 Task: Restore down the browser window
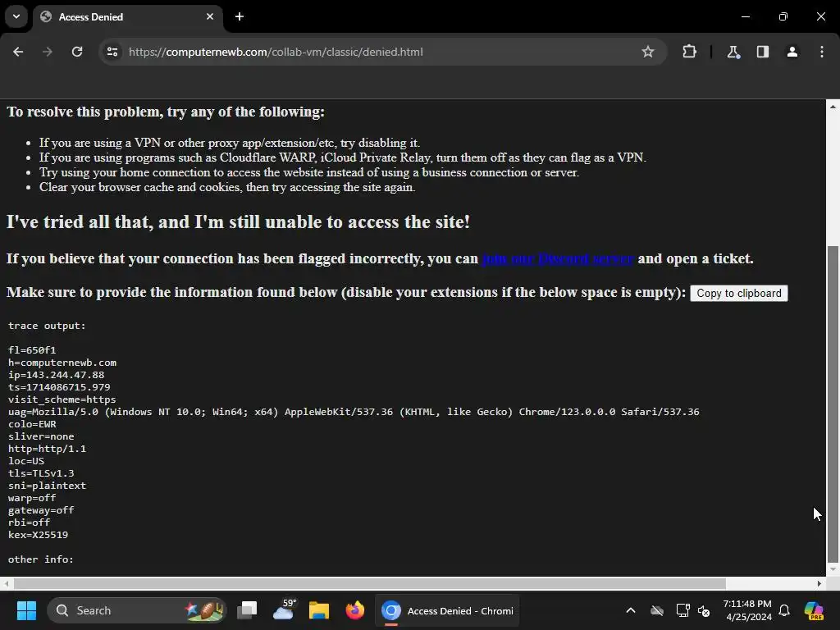click(x=783, y=16)
